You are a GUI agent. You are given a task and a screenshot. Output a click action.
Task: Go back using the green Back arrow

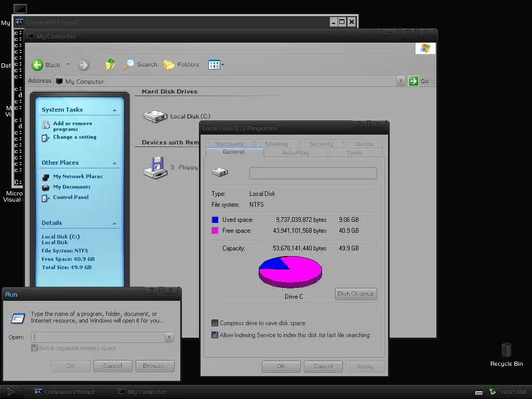(37, 65)
